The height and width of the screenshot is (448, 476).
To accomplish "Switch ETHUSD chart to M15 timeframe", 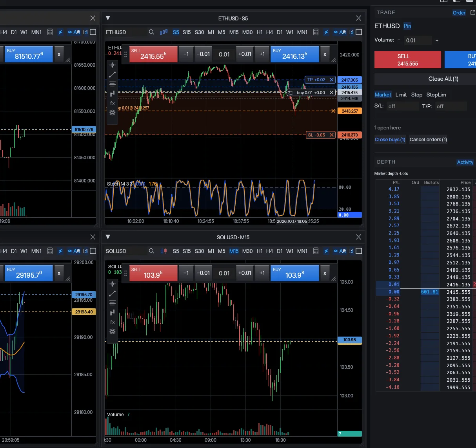I will [234, 32].
